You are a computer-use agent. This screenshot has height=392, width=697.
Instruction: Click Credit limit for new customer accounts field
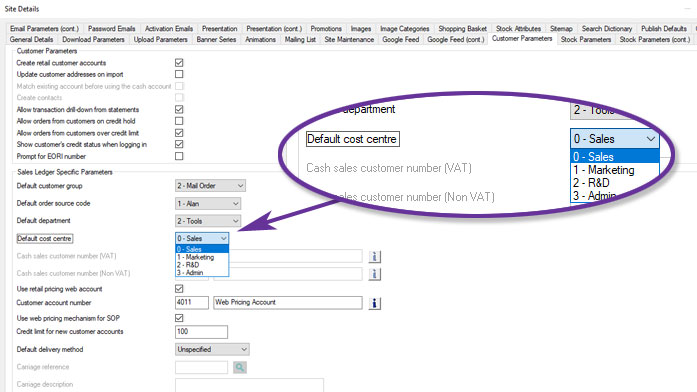coord(201,332)
